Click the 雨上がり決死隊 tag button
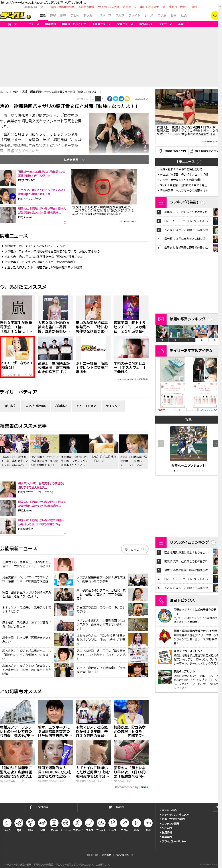This screenshot has height=868, width=222. pos(35,406)
